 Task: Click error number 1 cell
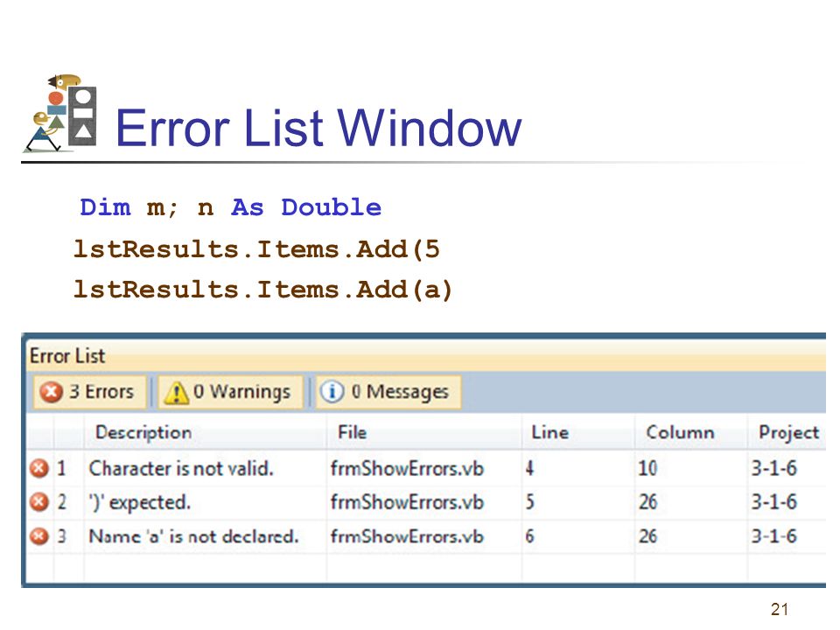tap(61, 468)
